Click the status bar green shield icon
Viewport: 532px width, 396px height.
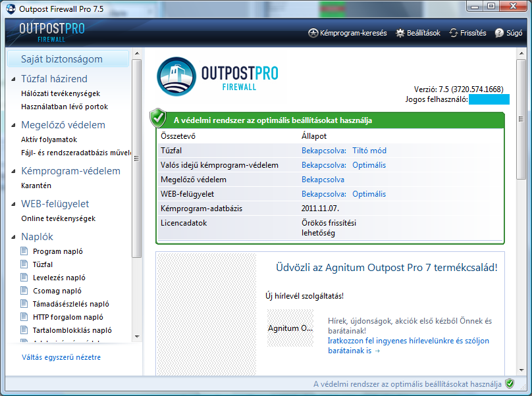pyautogui.click(x=509, y=384)
